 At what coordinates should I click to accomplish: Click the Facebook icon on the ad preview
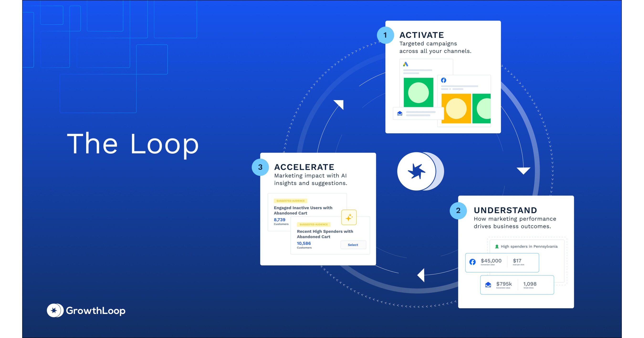click(444, 80)
